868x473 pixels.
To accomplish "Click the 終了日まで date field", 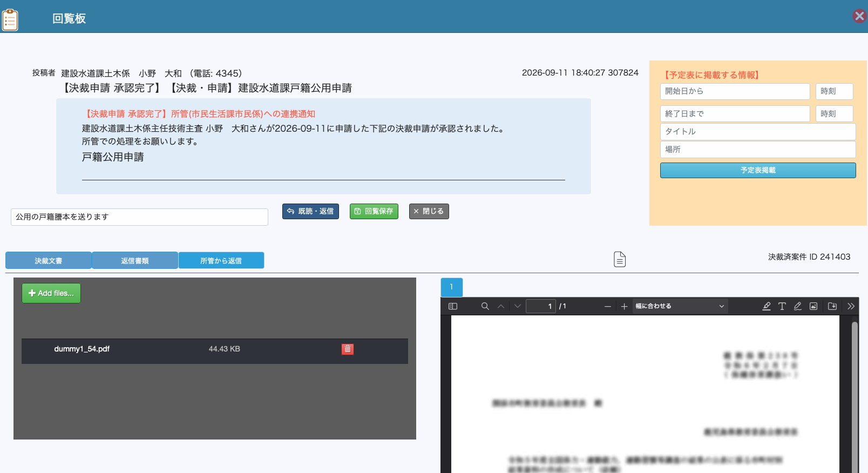I will tap(735, 114).
